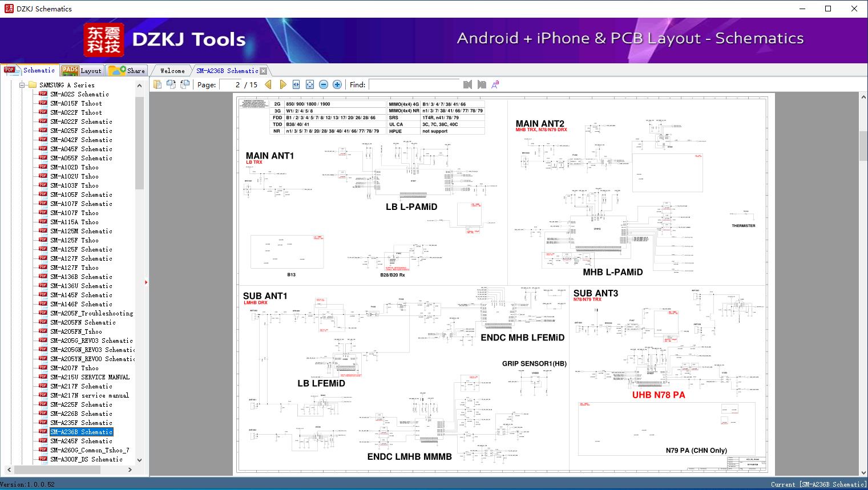Open SM-A205F_Troubleshooting document
Viewport: 868px width, 490px height.
[91, 313]
